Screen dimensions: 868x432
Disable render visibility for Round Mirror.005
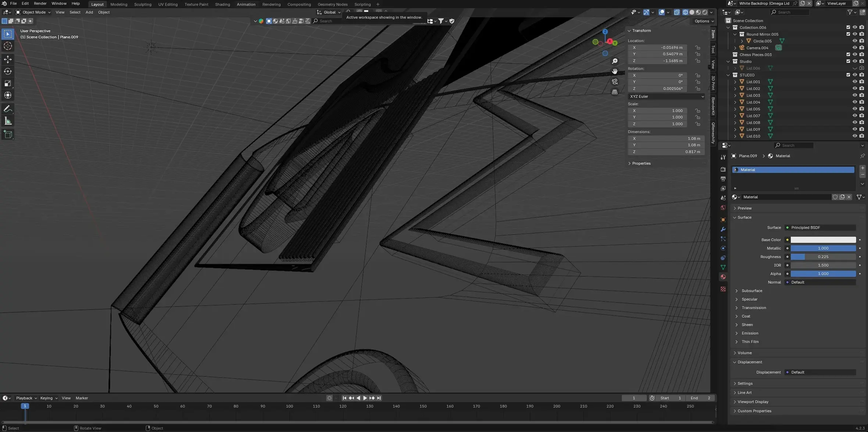862,34
